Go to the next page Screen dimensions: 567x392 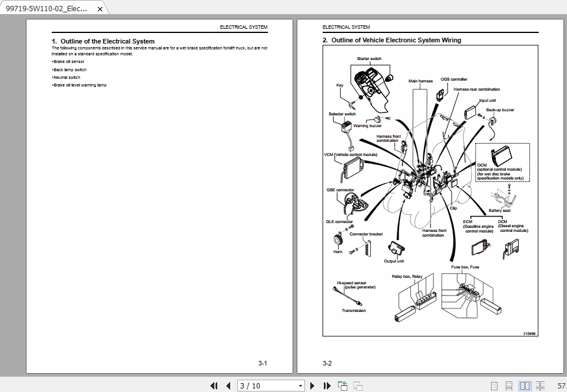click(x=312, y=385)
